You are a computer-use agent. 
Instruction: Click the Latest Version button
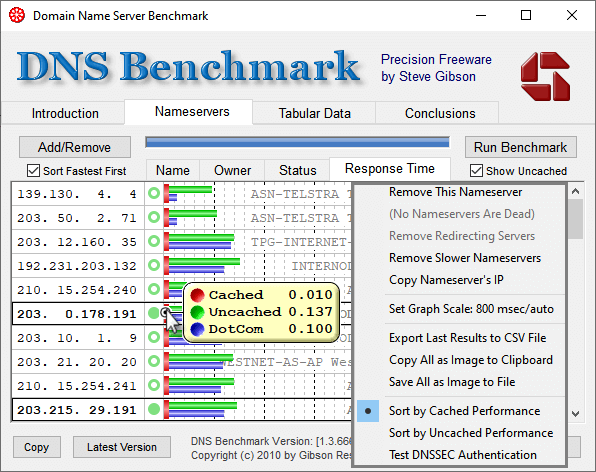pos(122,447)
